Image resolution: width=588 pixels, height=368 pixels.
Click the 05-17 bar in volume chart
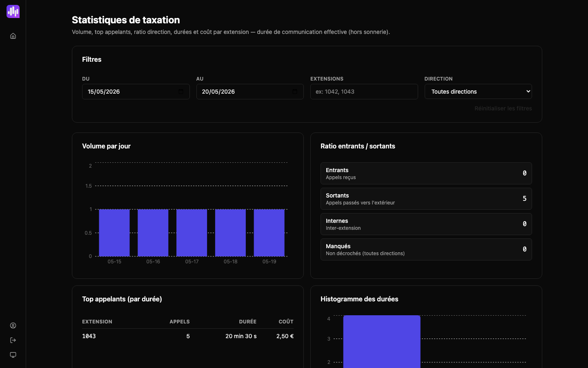click(192, 233)
